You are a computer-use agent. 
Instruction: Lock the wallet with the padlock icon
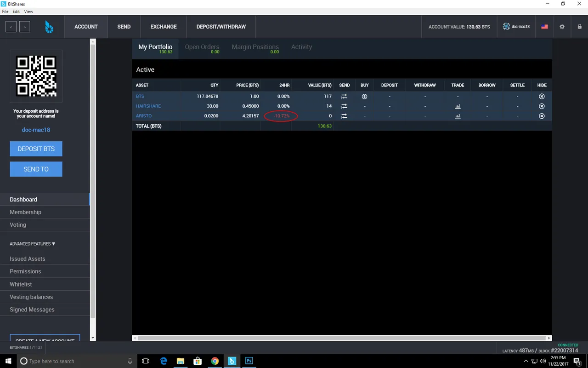coord(579,27)
